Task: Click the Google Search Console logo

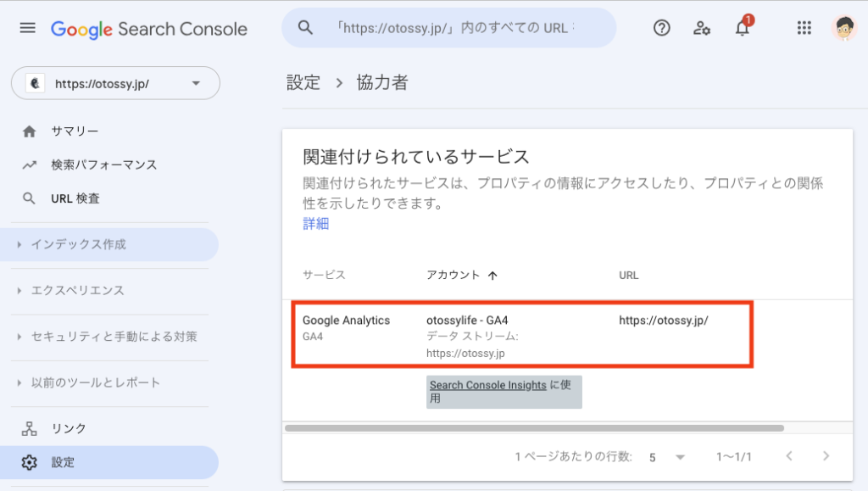Action: (149, 29)
